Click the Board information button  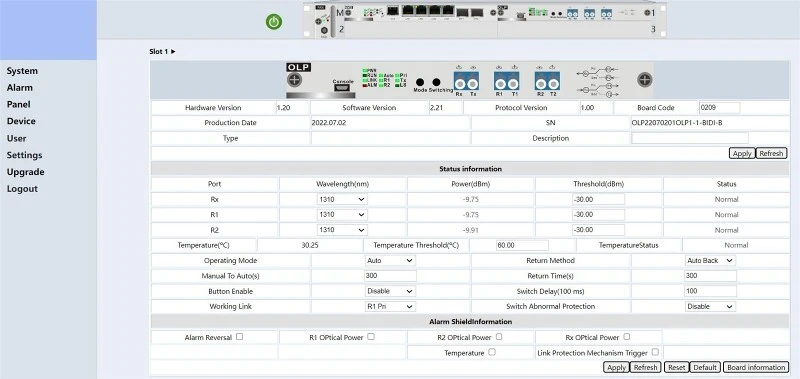tap(756, 367)
